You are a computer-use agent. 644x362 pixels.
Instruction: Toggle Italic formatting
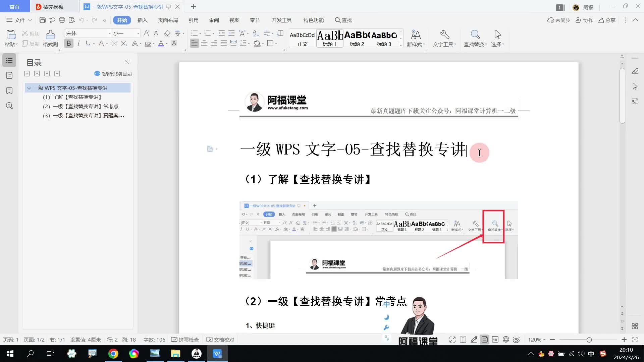coord(78,43)
